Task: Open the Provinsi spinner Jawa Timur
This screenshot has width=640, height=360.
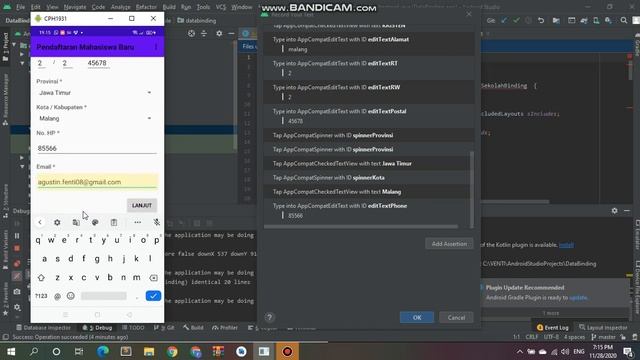Action: (x=96, y=93)
